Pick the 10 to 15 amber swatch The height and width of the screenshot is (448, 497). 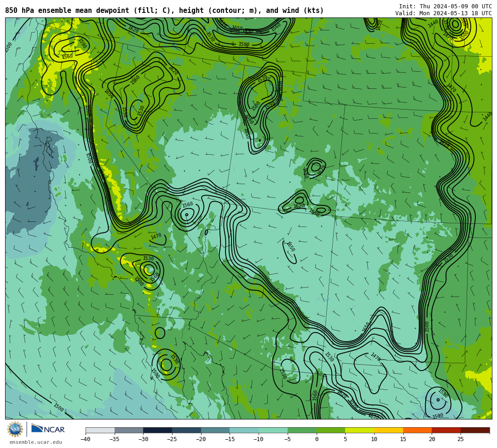[388, 430]
